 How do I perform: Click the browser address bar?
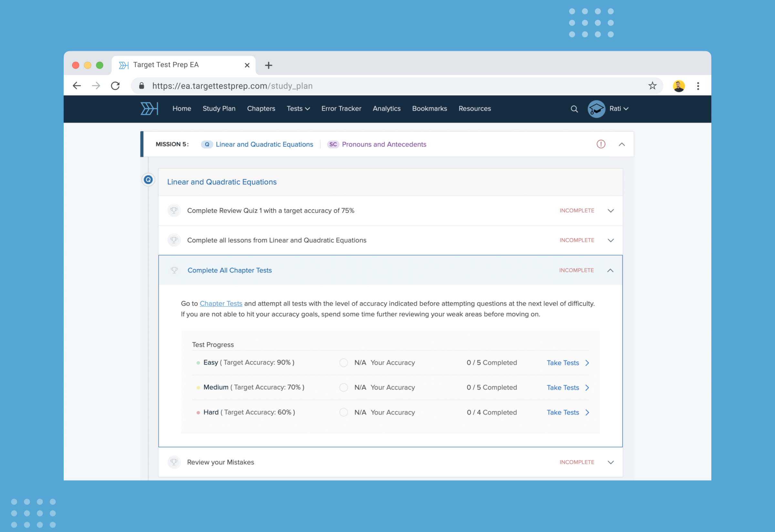tap(334, 86)
